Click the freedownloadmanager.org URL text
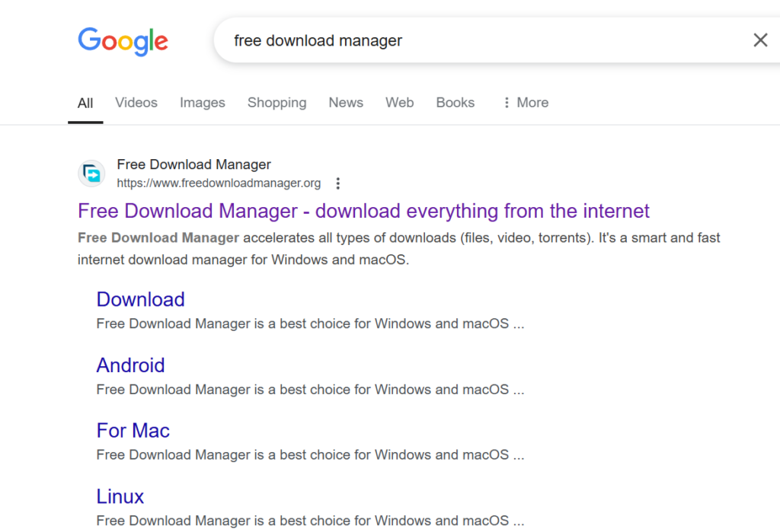This screenshot has width=780, height=532. point(219,183)
